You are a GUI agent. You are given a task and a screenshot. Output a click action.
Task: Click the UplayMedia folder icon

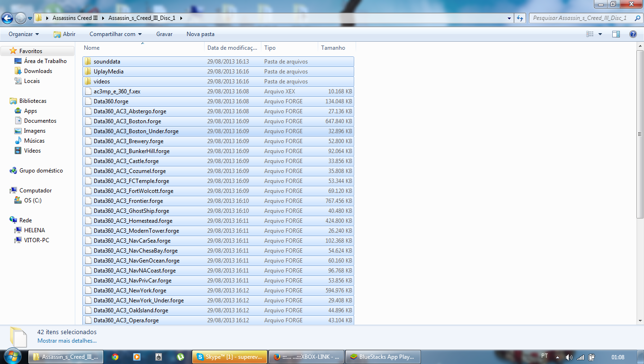coord(88,72)
